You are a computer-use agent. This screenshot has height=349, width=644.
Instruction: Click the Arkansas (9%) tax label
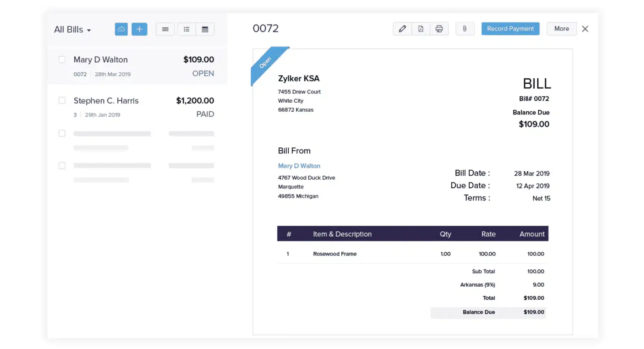point(477,284)
